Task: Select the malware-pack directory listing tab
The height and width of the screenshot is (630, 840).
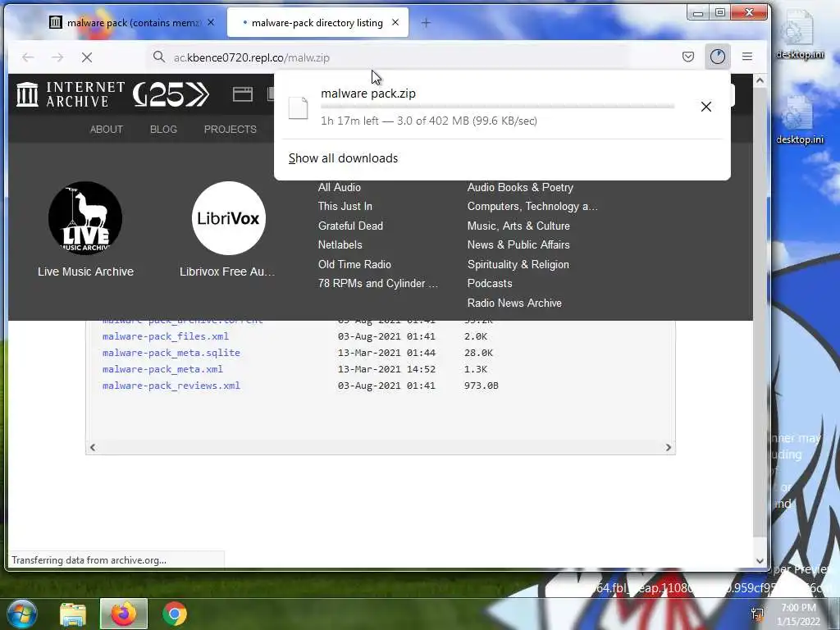Action: point(317,22)
